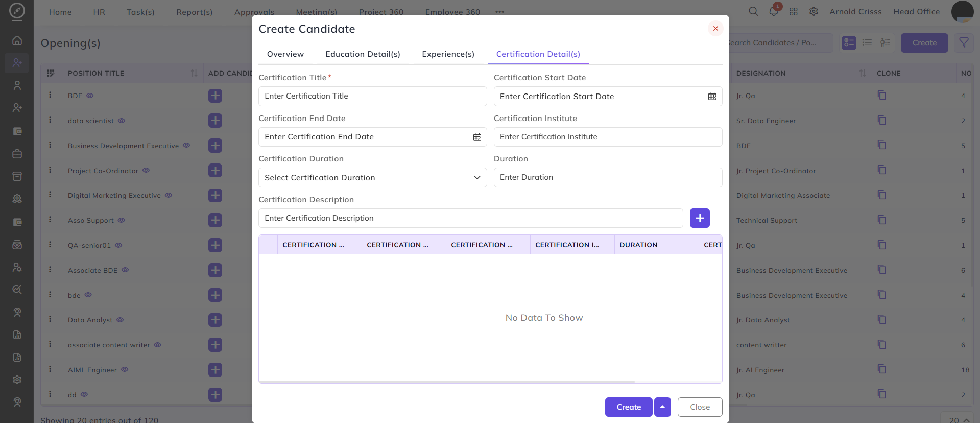
Task: Open notifications bell icon
Action: tap(774, 11)
